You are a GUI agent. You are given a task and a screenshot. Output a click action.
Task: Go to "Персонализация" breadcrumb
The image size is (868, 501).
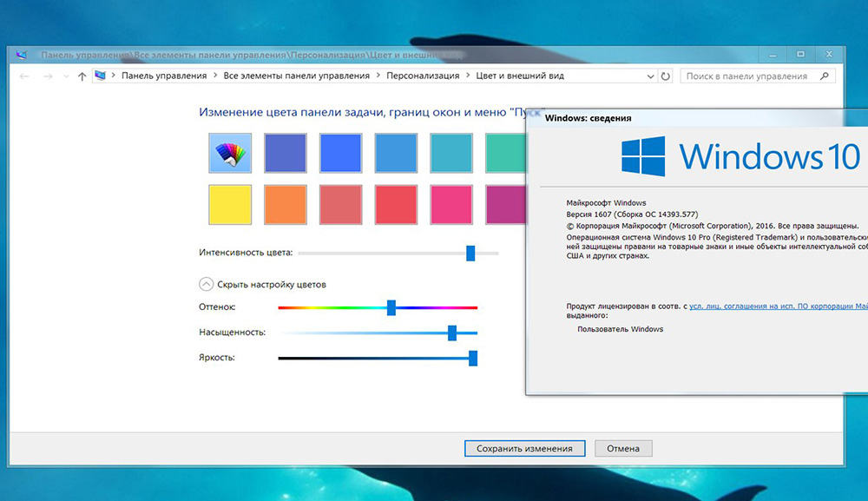pyautogui.click(x=424, y=76)
